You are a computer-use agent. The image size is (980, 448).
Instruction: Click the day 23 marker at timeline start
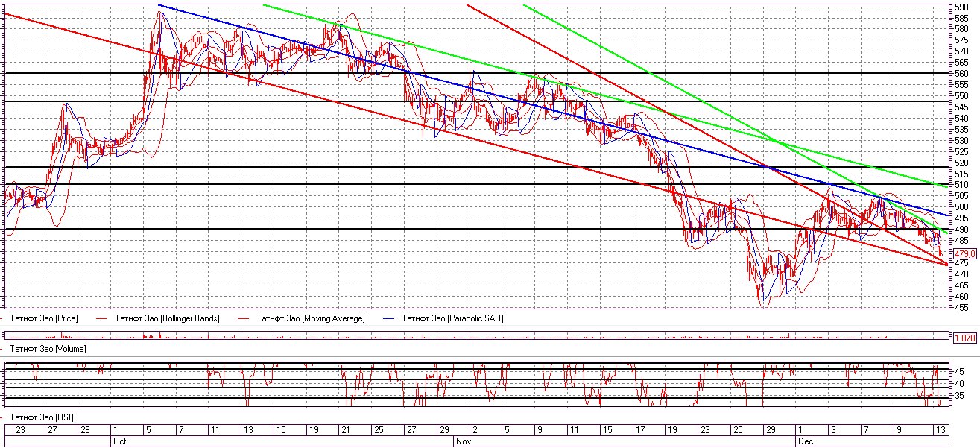pyautogui.click(x=20, y=430)
